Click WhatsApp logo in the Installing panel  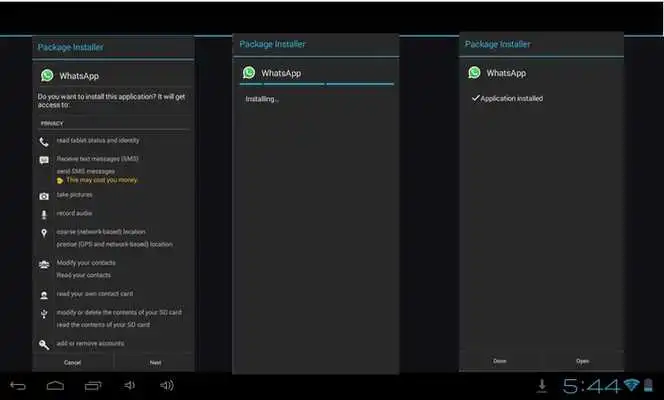(x=249, y=72)
